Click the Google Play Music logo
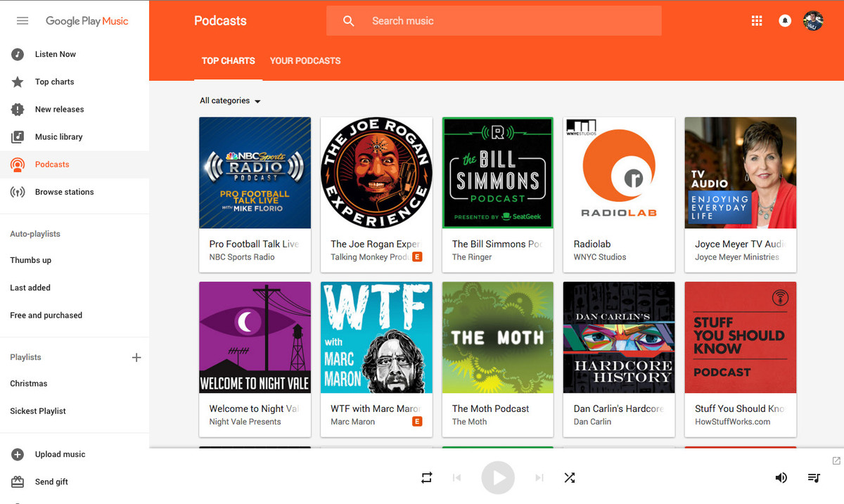Viewport: 844px width, 504px height. (87, 21)
